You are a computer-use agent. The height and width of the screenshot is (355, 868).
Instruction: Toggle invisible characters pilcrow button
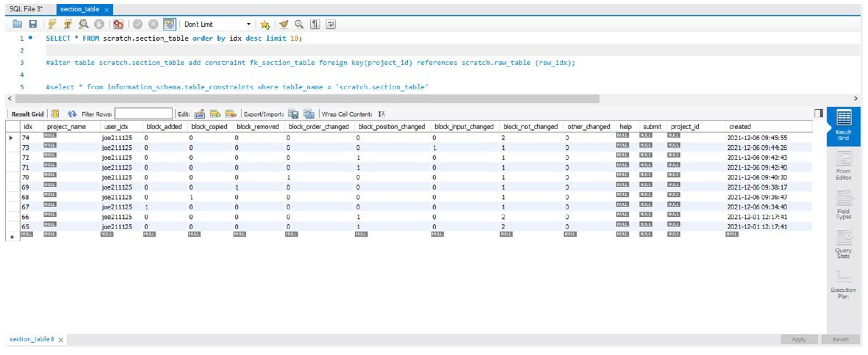pyautogui.click(x=315, y=24)
